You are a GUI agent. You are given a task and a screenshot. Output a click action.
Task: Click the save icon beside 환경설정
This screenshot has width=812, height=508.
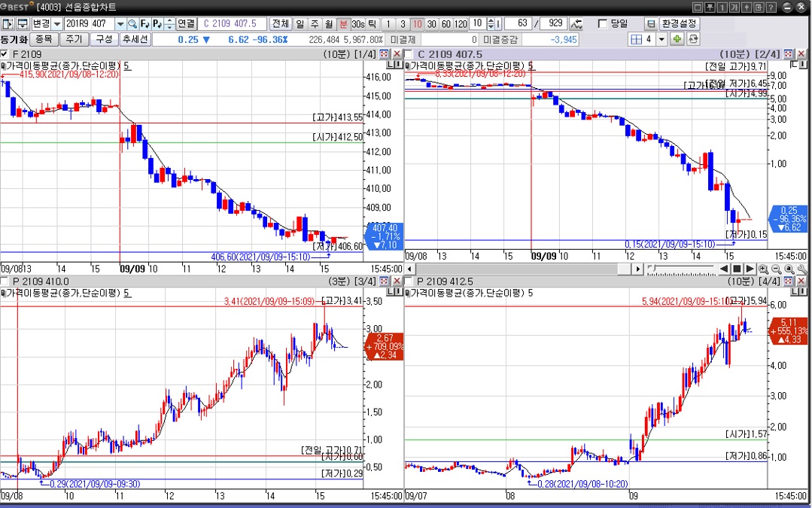[x=651, y=24]
